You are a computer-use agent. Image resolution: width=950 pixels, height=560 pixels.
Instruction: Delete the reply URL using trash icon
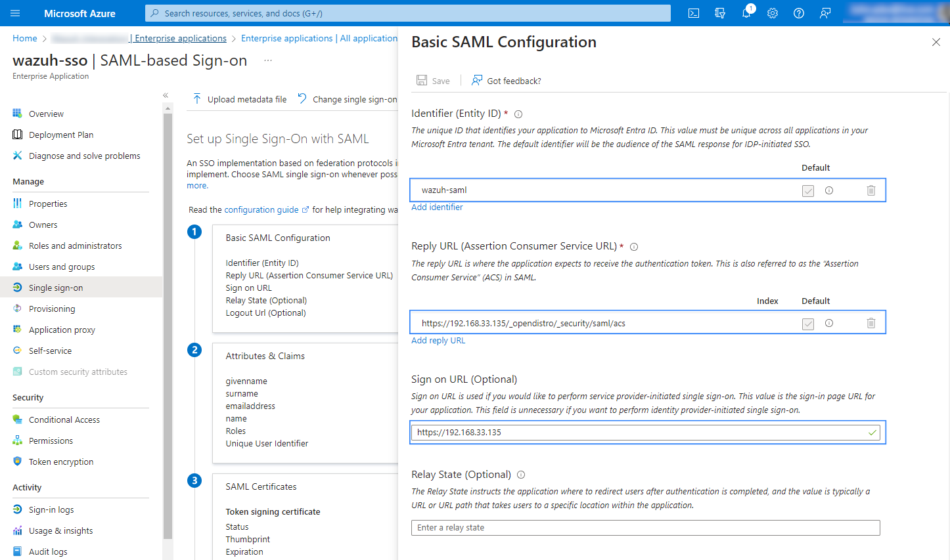tap(871, 323)
